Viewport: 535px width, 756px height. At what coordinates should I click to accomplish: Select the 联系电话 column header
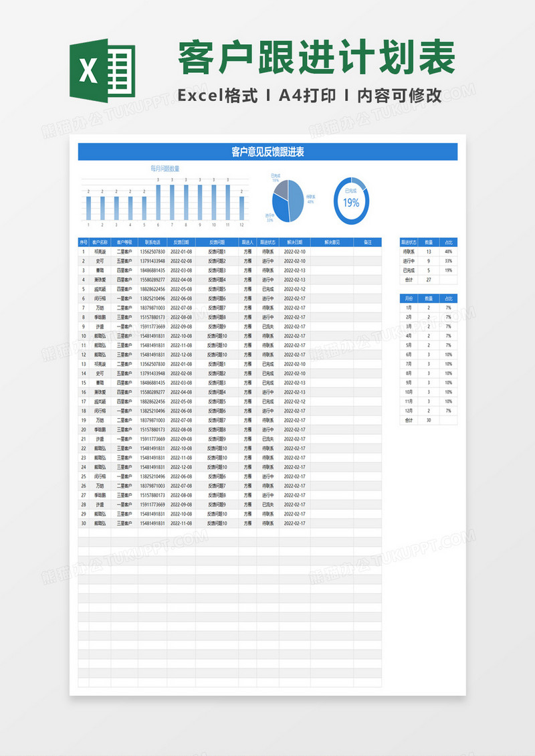[152, 242]
